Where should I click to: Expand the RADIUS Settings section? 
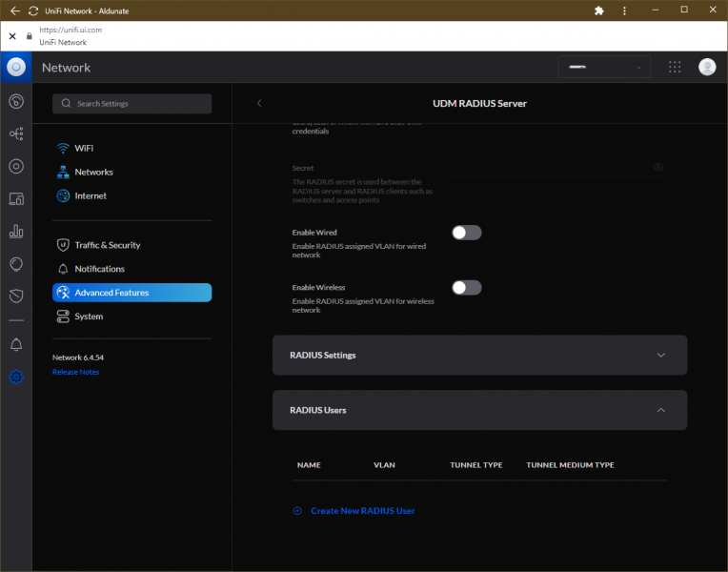click(x=479, y=355)
